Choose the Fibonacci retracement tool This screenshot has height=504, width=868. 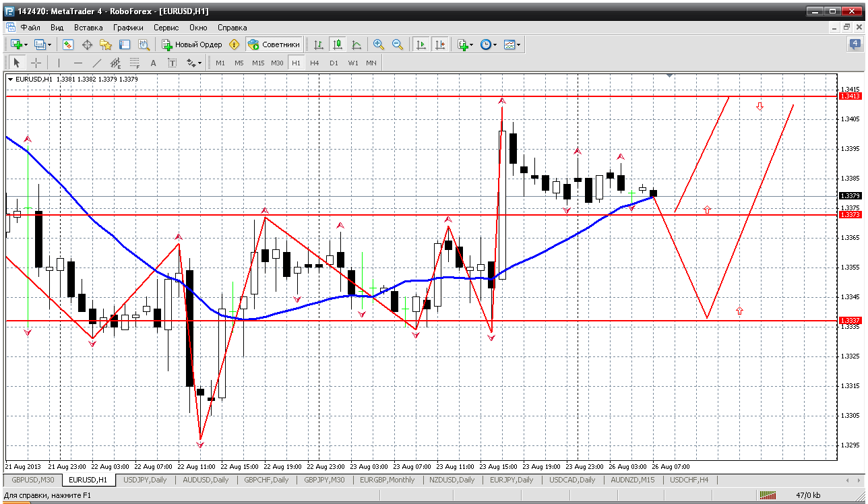pos(135,63)
